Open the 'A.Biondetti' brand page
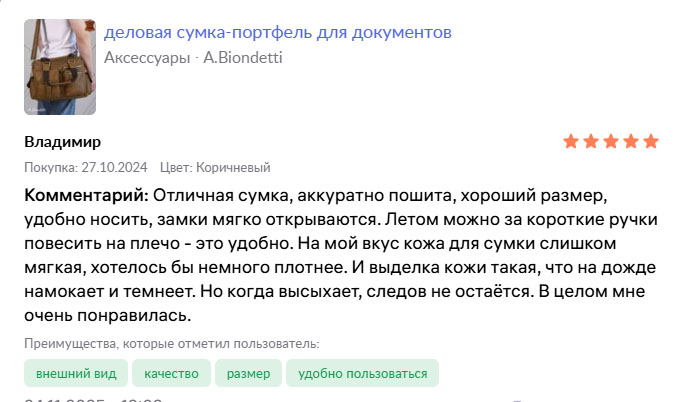Image resolution: width=683 pixels, height=402 pixels. click(x=243, y=58)
